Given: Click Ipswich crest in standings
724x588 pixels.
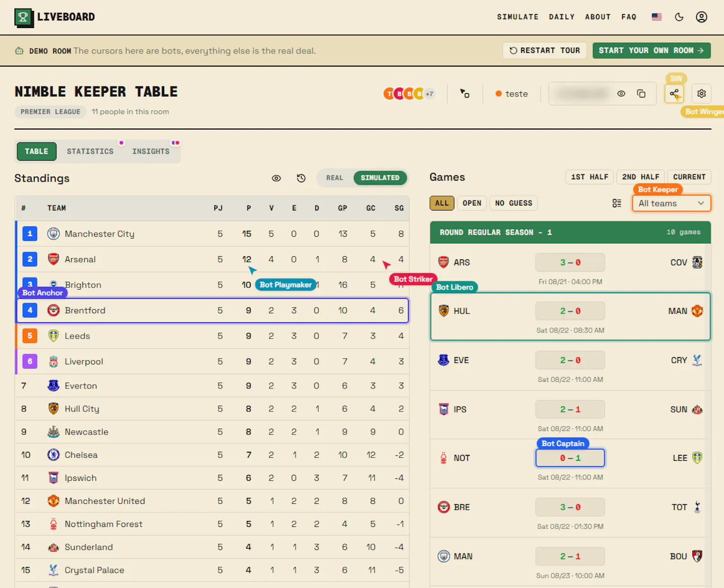Looking at the screenshot, I should (x=53, y=478).
